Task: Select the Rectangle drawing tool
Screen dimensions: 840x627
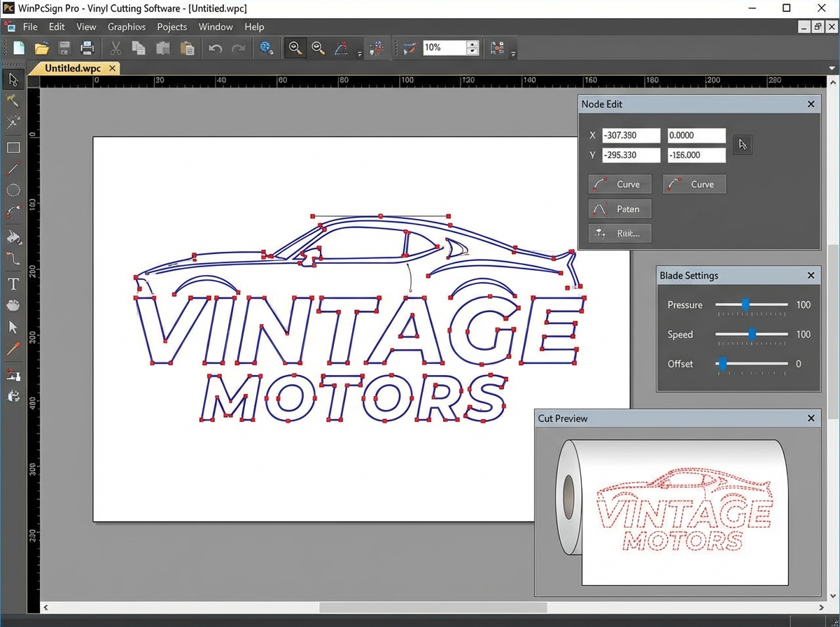Action: (13, 147)
